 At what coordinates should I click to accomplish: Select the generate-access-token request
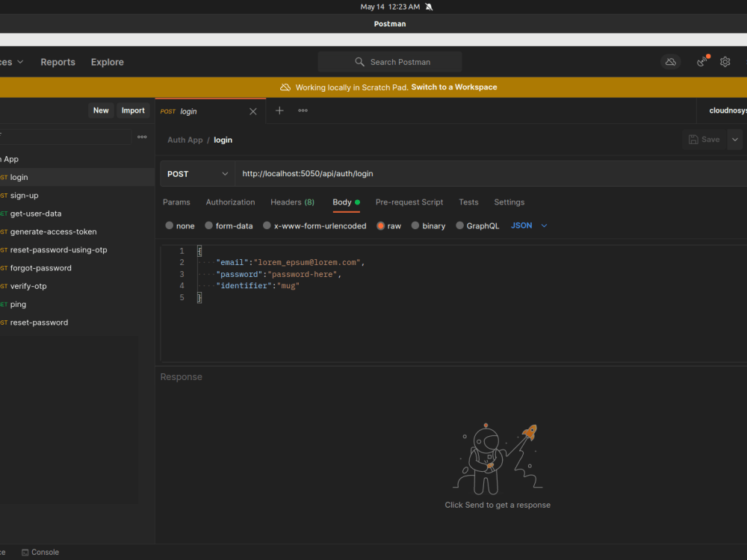[x=77, y=232]
